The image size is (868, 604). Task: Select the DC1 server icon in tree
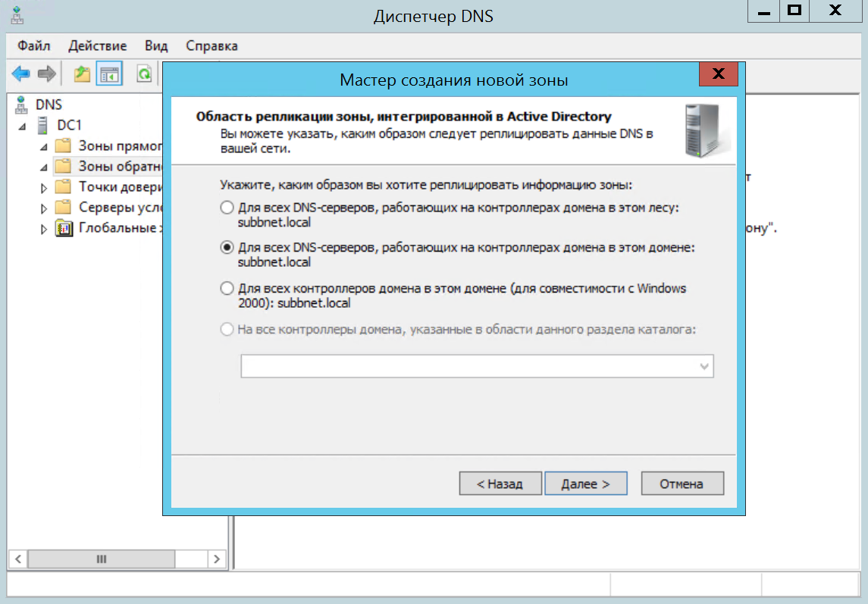click(43, 125)
